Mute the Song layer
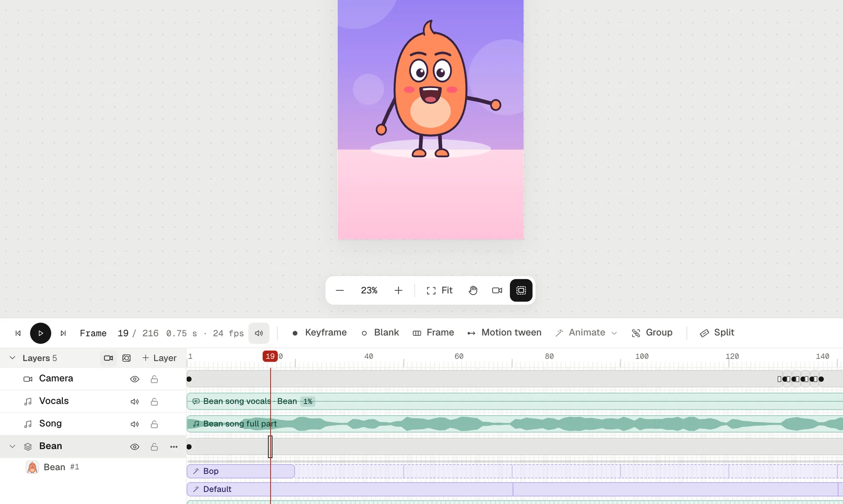Viewport: 843px width, 504px height. 134,424
